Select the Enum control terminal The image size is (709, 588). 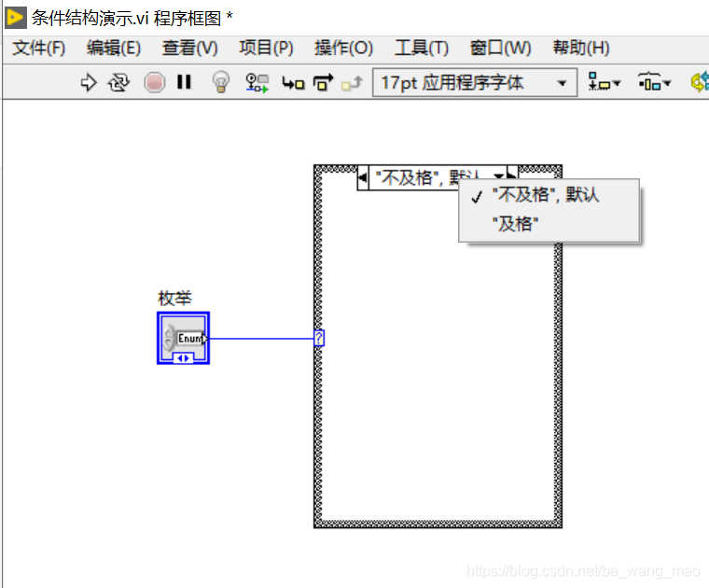point(183,338)
